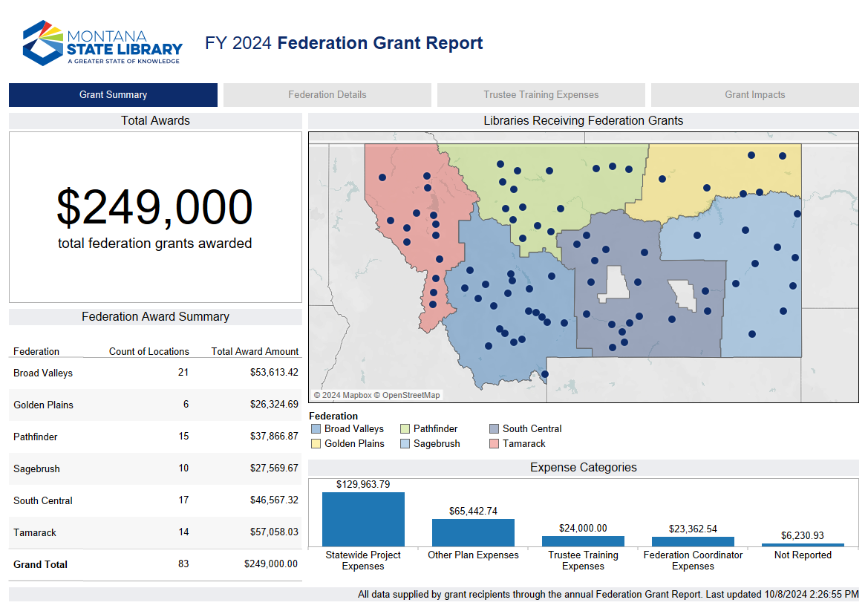
Task: Click the Statewide Project Expenses bar
Action: [x=363, y=519]
